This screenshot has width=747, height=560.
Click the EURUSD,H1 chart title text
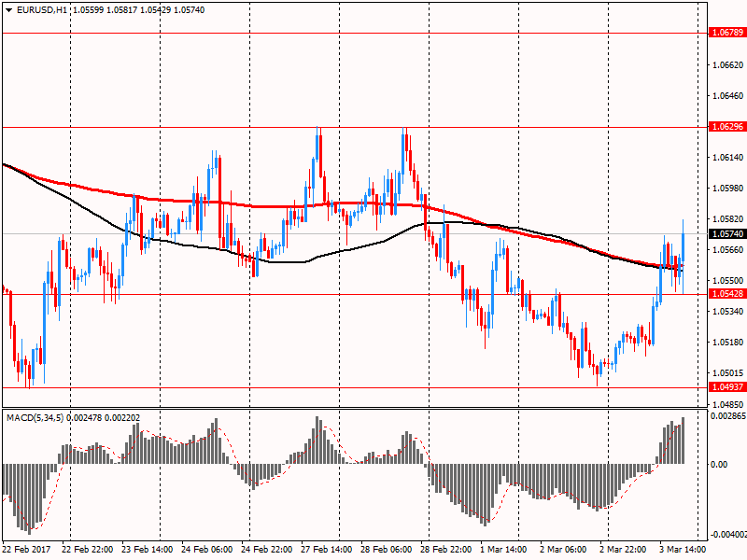coord(42,10)
